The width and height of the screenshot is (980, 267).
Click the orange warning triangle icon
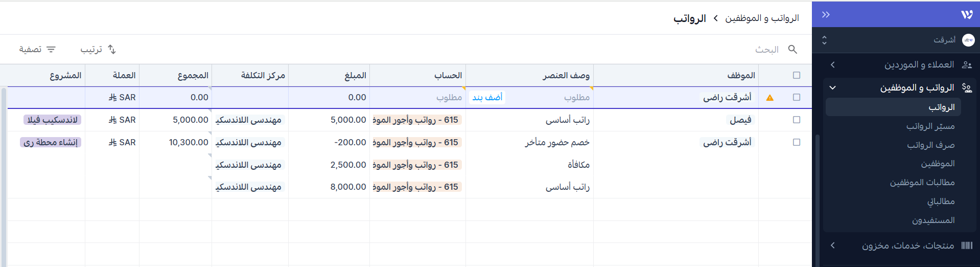tap(769, 98)
